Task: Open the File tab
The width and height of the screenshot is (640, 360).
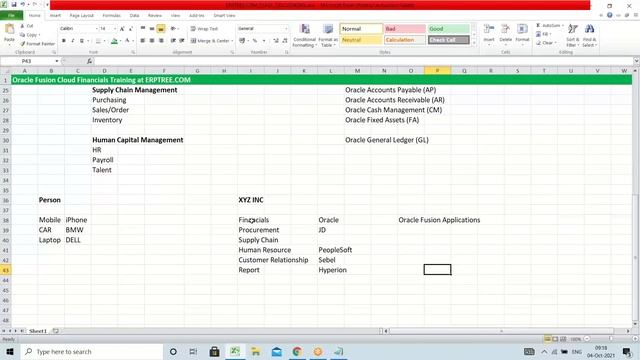Action: coord(11,16)
